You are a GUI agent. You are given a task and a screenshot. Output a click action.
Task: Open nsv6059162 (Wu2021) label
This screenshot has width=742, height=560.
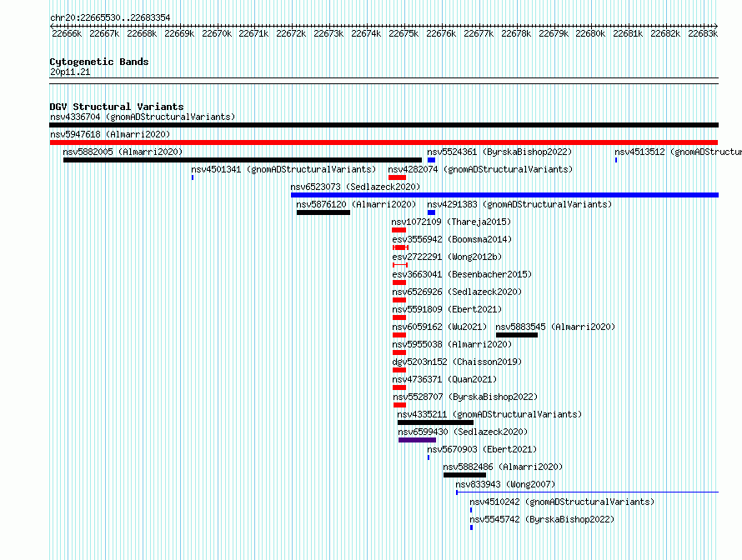click(439, 327)
